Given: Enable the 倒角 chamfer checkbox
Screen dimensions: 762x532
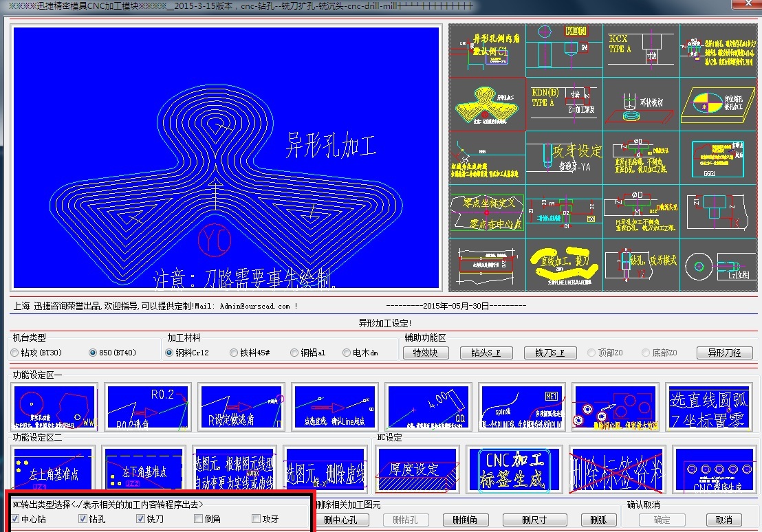Looking at the screenshot, I should tap(199, 519).
